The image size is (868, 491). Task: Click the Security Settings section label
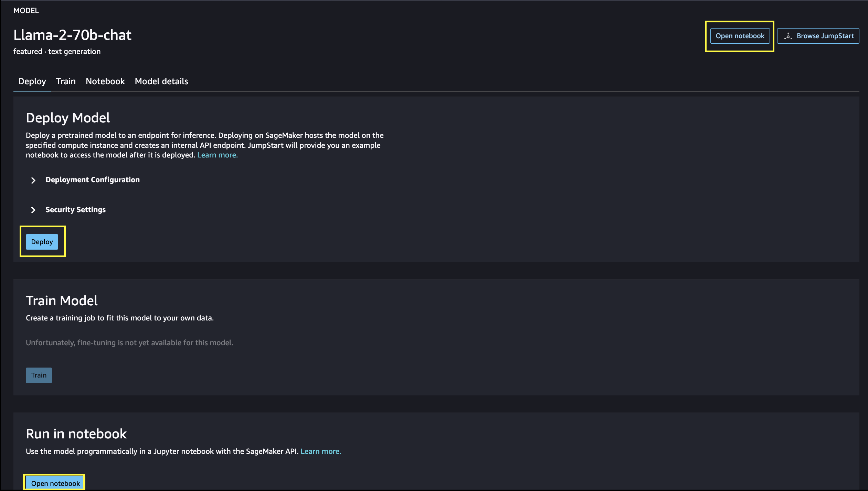point(75,210)
